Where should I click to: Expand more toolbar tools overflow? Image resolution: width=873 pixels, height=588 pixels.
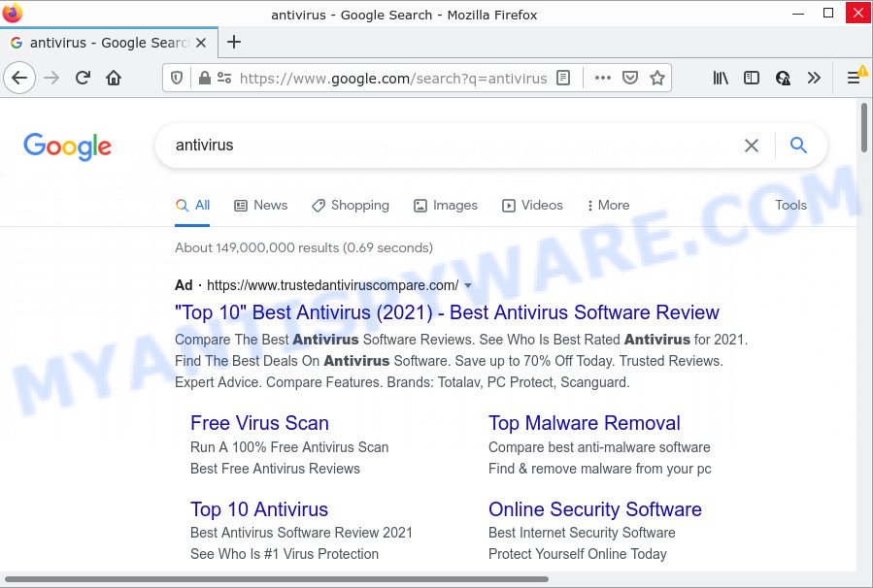coord(814,78)
